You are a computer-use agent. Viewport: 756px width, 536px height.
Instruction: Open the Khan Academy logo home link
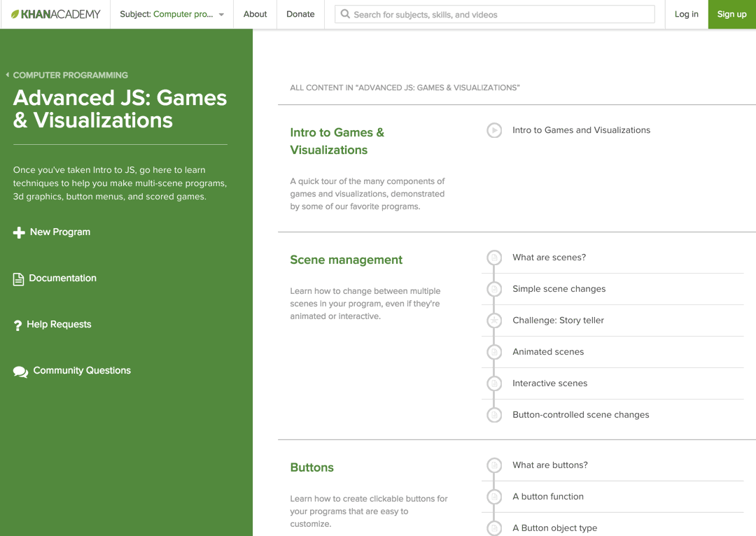55,15
